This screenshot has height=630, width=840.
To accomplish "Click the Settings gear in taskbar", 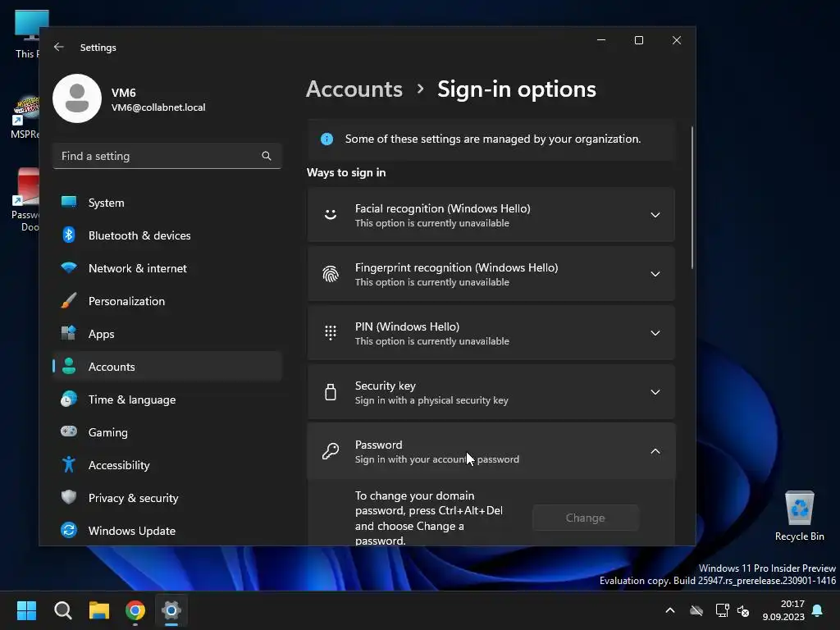I will click(x=171, y=610).
